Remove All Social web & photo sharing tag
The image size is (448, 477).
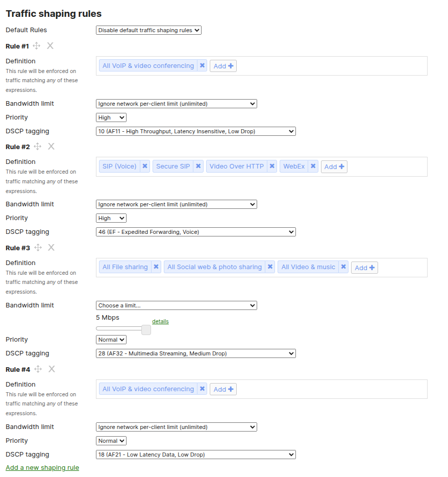coord(270,267)
